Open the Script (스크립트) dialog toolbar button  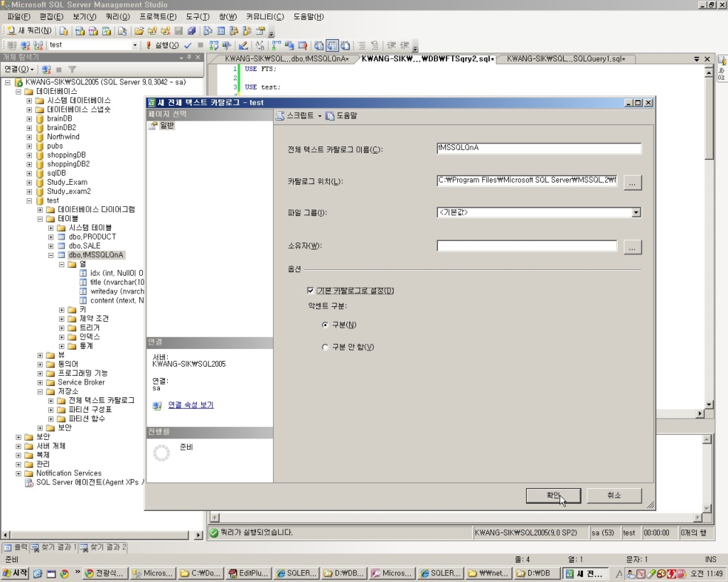tap(295, 116)
